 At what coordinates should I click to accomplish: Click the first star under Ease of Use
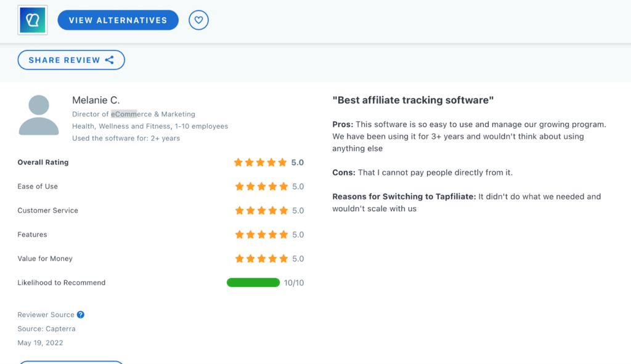click(x=238, y=186)
